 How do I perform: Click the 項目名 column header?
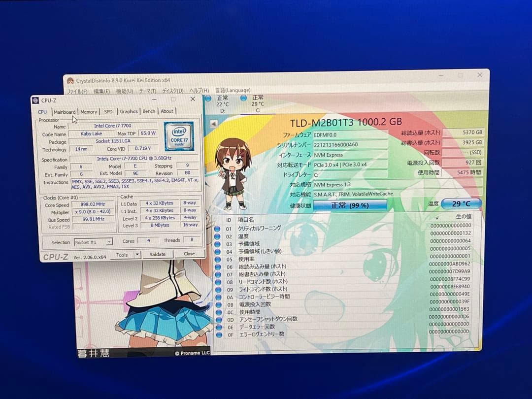coord(246,220)
